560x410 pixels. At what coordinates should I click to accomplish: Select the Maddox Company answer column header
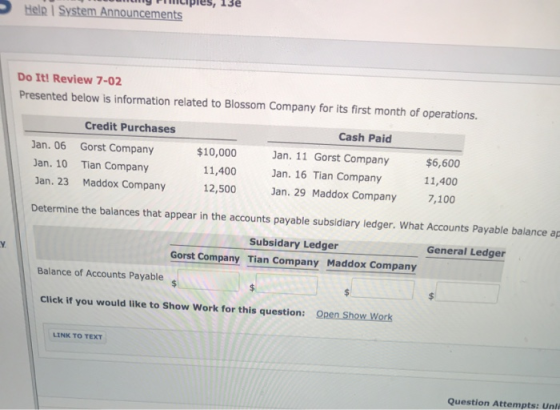point(371,265)
